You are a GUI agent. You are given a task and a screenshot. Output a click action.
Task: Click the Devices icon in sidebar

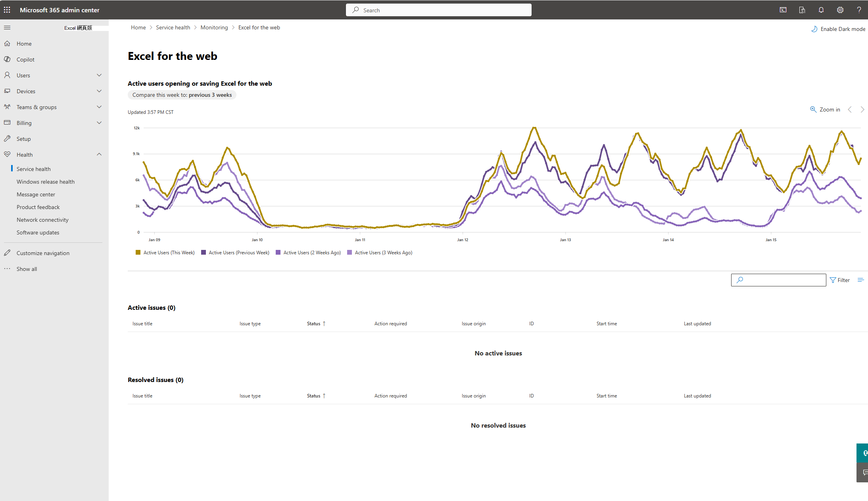(7, 91)
